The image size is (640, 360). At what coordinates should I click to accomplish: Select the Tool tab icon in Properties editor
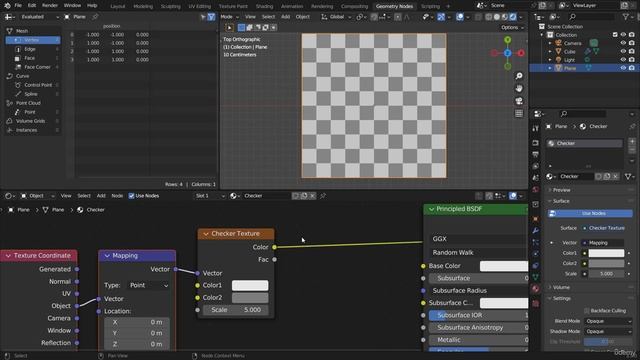click(x=536, y=129)
